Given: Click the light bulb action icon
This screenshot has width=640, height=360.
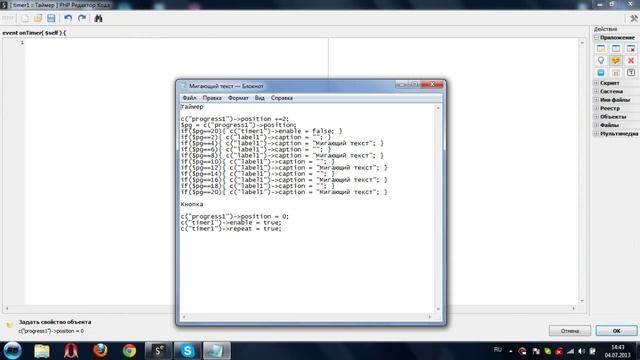Looking at the screenshot, I should click(601, 60).
